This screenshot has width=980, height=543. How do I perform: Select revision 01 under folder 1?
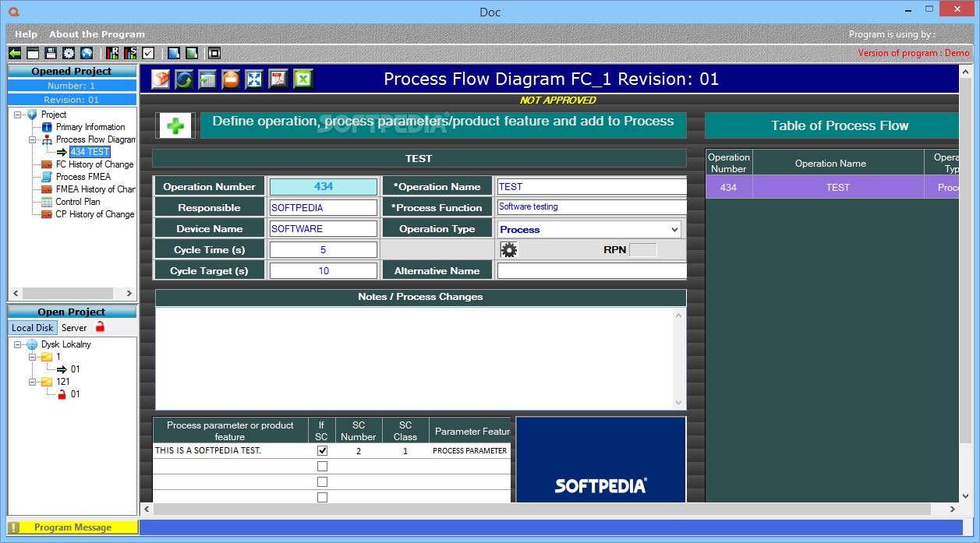click(x=76, y=369)
